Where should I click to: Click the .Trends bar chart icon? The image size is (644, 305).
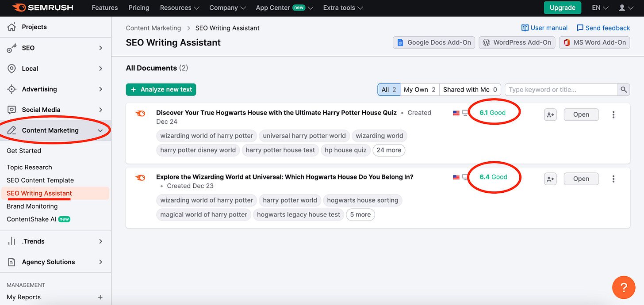[12, 241]
